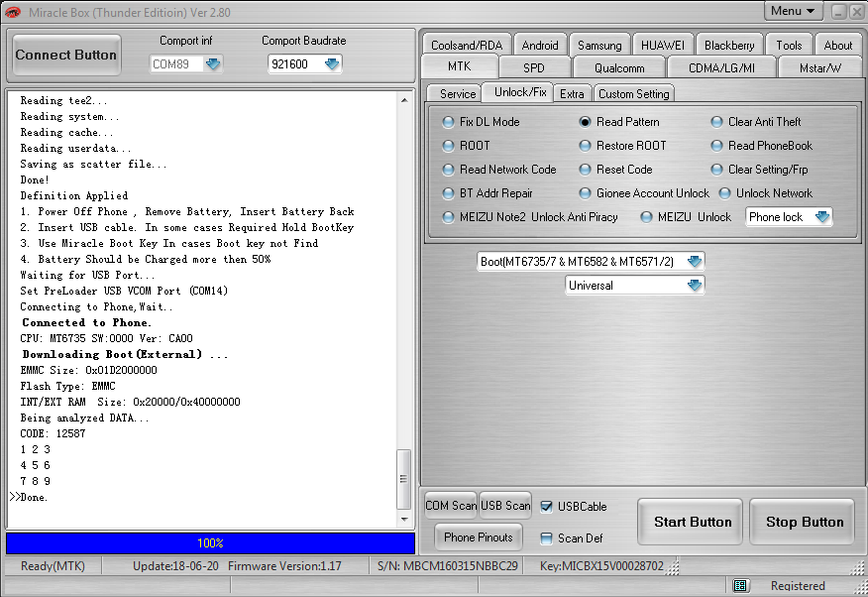Open the Android tab
Screen dimensions: 868x597
(540, 45)
